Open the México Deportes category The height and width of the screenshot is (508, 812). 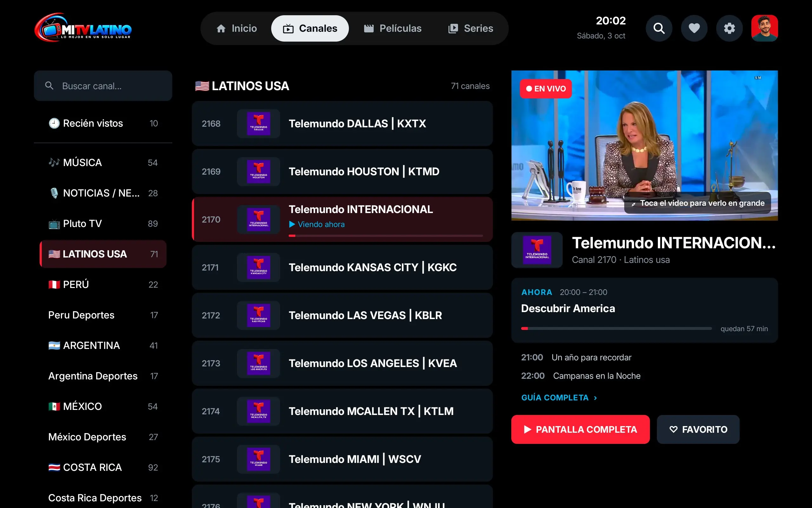click(x=103, y=437)
